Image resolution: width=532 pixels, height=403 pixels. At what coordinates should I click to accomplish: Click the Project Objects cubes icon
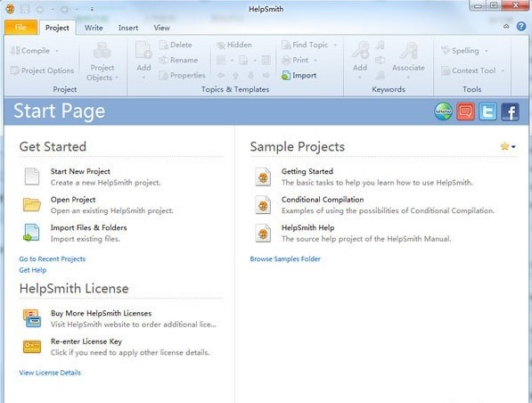coord(102,51)
